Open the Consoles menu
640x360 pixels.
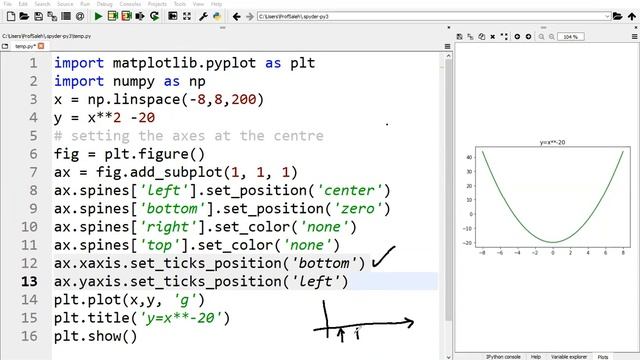point(130,4)
